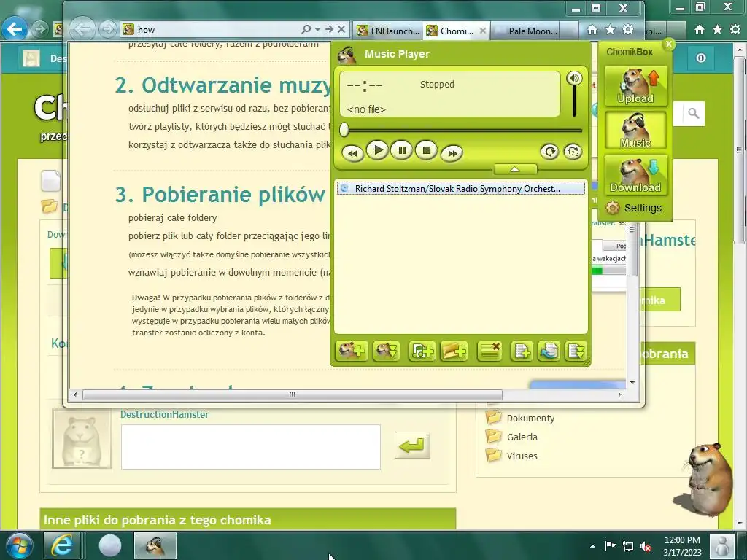Switch to FNFlaunch browser tab
The width and height of the screenshot is (747, 560).
[388, 31]
